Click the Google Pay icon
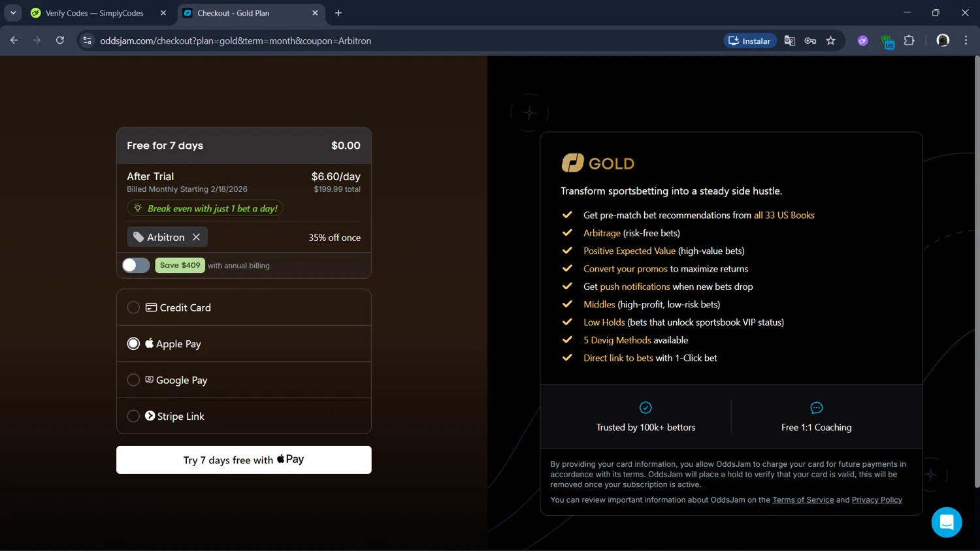 [x=149, y=379]
